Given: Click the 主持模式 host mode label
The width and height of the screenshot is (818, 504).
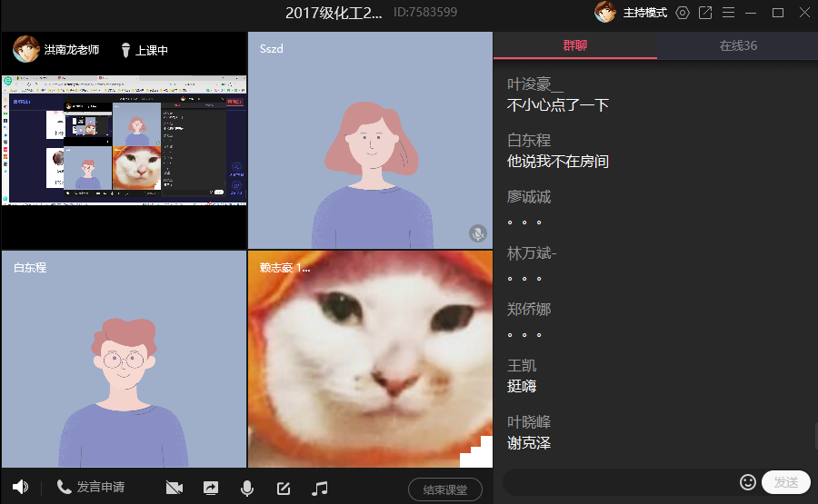Looking at the screenshot, I should tap(644, 13).
